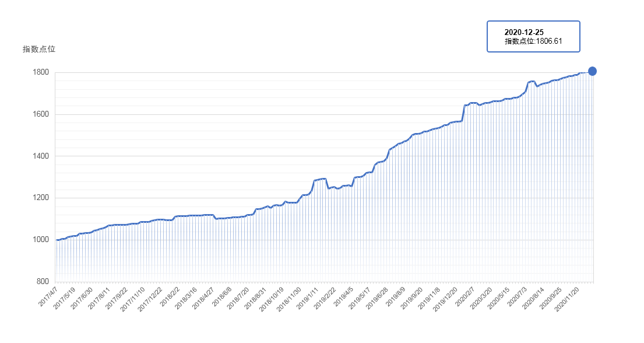Screen dimensions: 644x343
Task: Click the 2020/8/14 x-axis date label
Action: pyautogui.click(x=533, y=297)
